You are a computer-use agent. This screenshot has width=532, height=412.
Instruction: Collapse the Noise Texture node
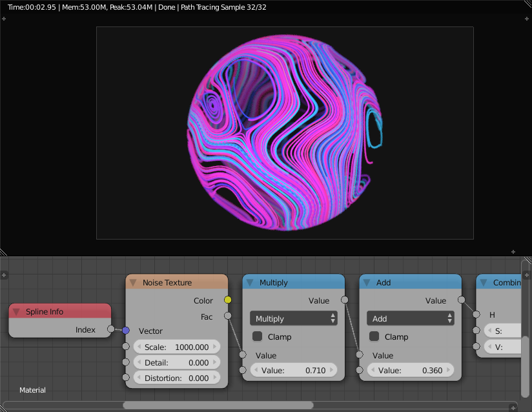(x=133, y=282)
